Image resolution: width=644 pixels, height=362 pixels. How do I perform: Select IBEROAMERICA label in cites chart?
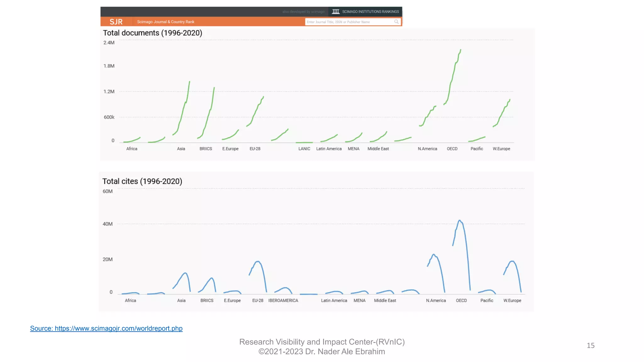pyautogui.click(x=283, y=300)
